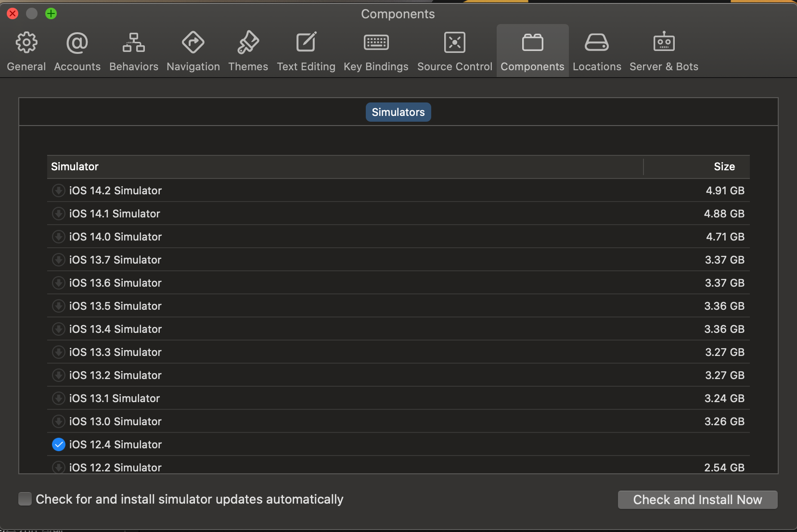Open the Text Editing preferences pane
The width and height of the screenshot is (797, 532).
coord(306,51)
